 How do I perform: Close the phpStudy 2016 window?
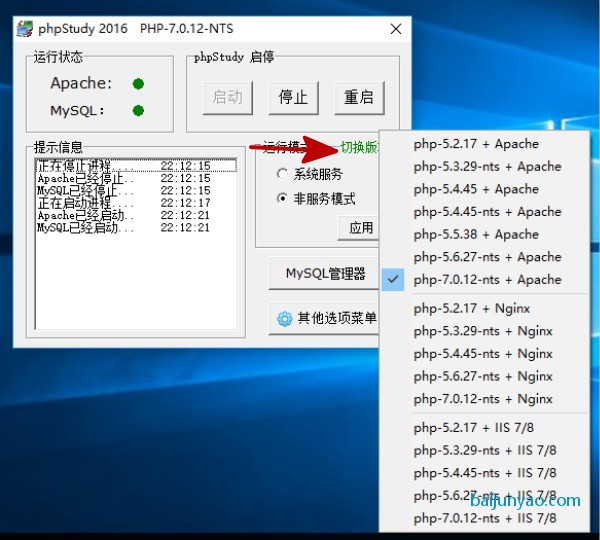396,29
